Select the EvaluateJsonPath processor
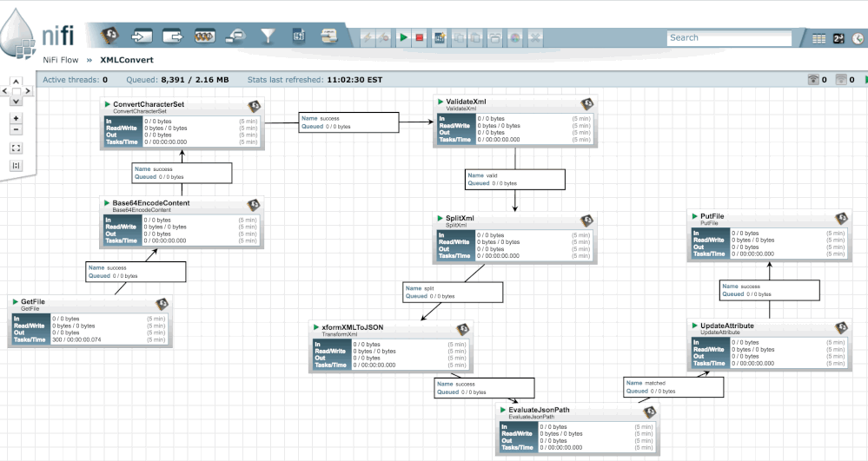Viewport: 868px width, 461px height. click(x=578, y=429)
